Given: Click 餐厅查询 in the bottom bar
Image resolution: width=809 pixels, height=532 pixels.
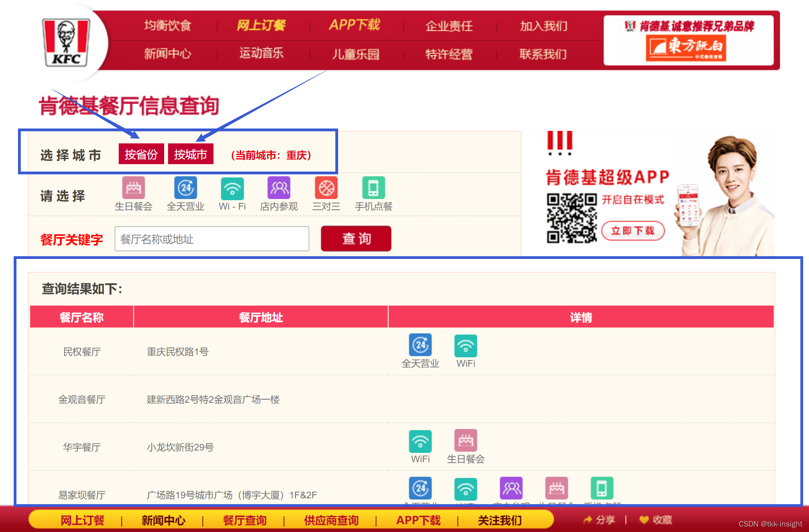Looking at the screenshot, I should [x=245, y=520].
